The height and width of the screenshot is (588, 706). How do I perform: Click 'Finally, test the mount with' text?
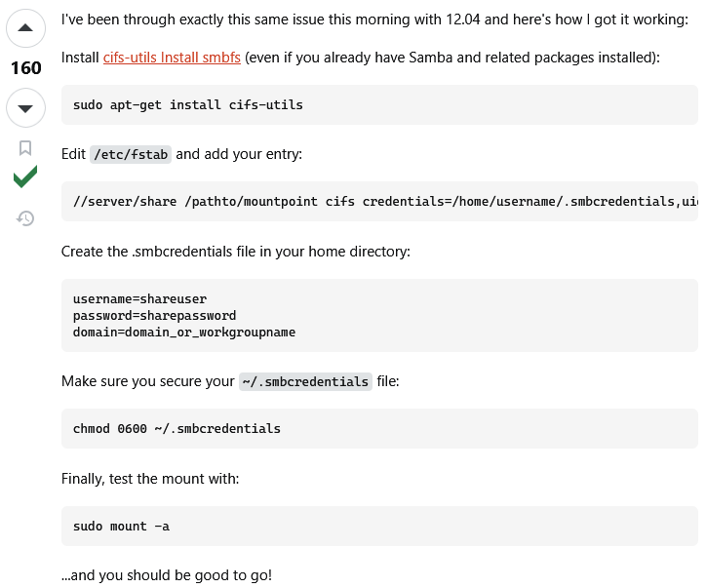(150, 479)
